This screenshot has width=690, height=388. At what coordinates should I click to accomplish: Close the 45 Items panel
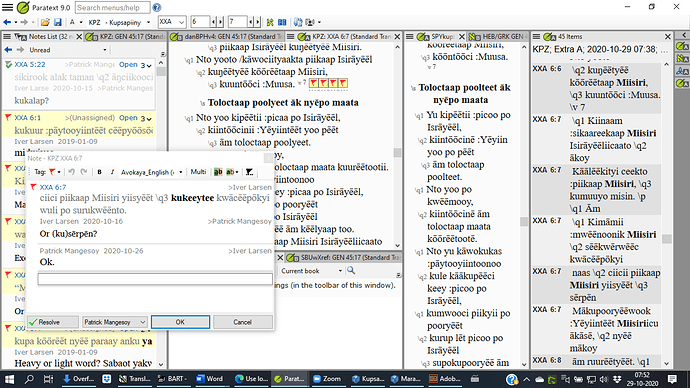pos(668,37)
